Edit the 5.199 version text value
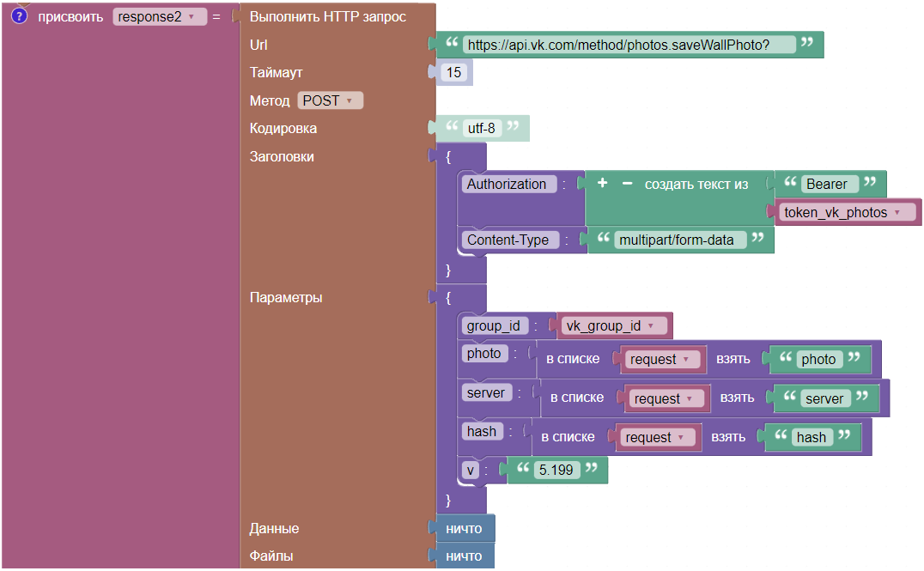The width and height of the screenshot is (924, 571). click(x=556, y=470)
